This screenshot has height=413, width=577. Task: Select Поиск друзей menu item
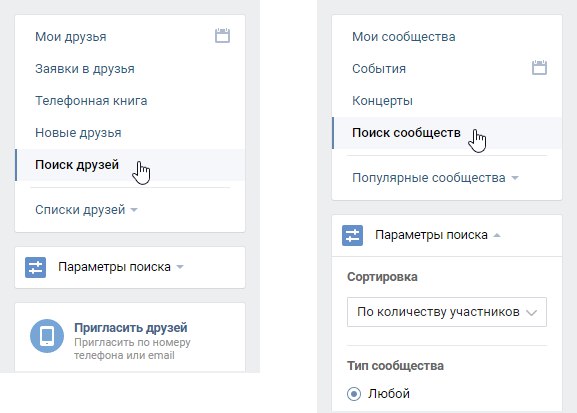(x=130, y=165)
